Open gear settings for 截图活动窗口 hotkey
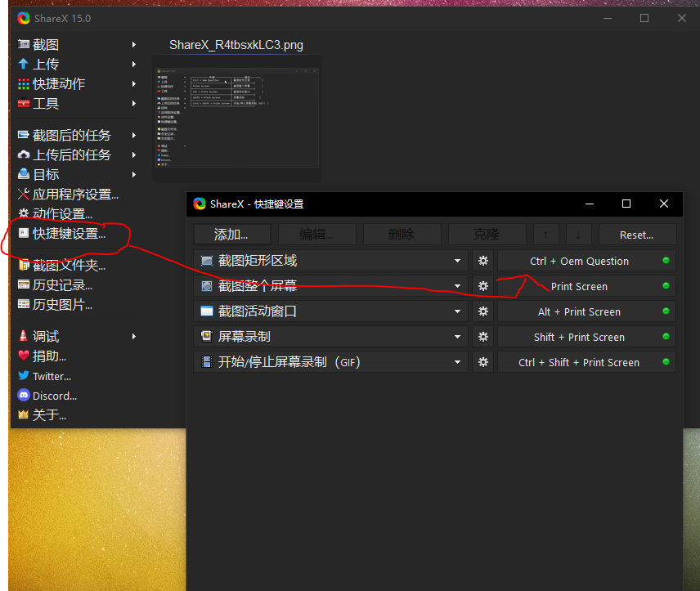 pyautogui.click(x=483, y=311)
